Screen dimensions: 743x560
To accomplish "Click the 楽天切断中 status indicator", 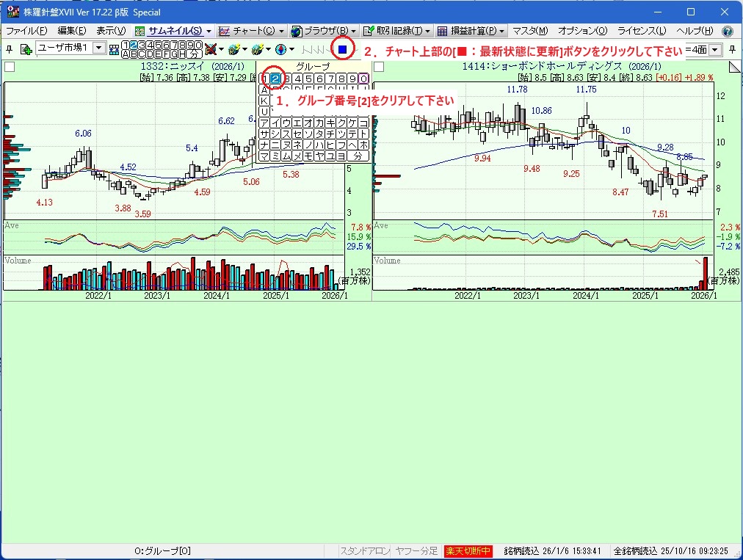I will click(x=468, y=550).
